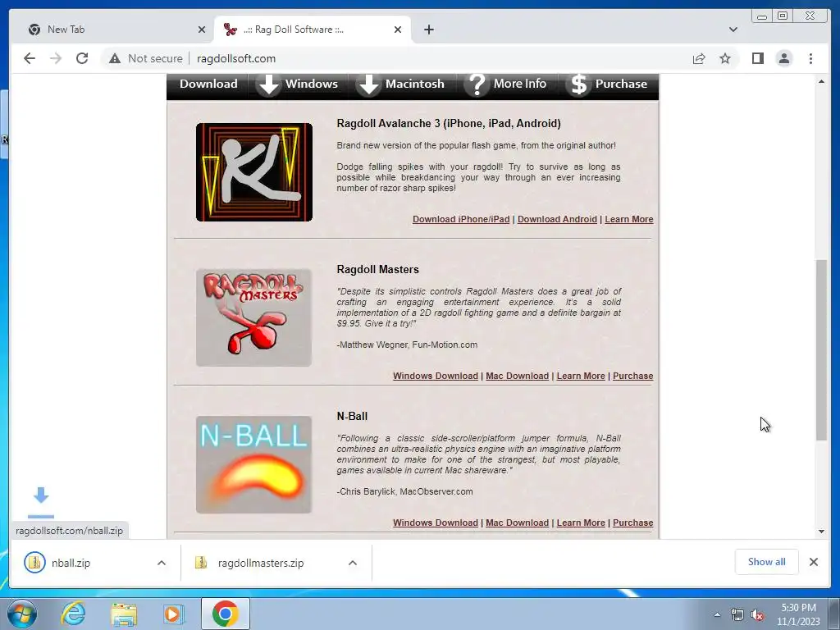840x630 pixels.
Task: Open Learn More for Ragdoll Avalanche 3
Action: (629, 219)
